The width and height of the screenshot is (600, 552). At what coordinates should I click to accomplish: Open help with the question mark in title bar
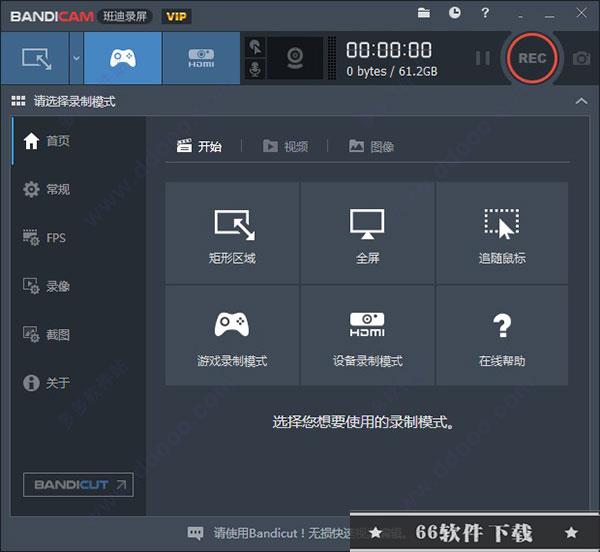pyautogui.click(x=485, y=13)
